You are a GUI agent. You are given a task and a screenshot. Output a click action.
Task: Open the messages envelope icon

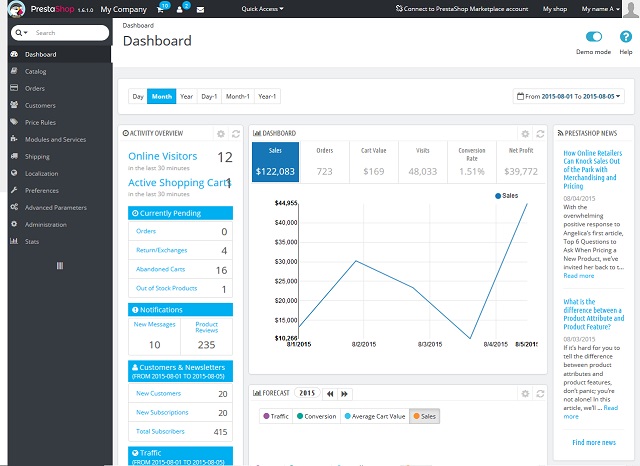point(201,8)
